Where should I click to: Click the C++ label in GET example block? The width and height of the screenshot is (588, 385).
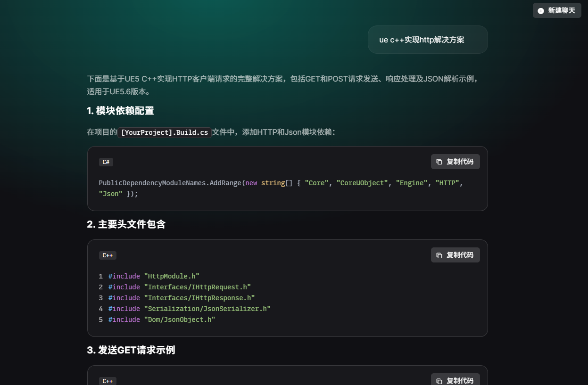[108, 381]
